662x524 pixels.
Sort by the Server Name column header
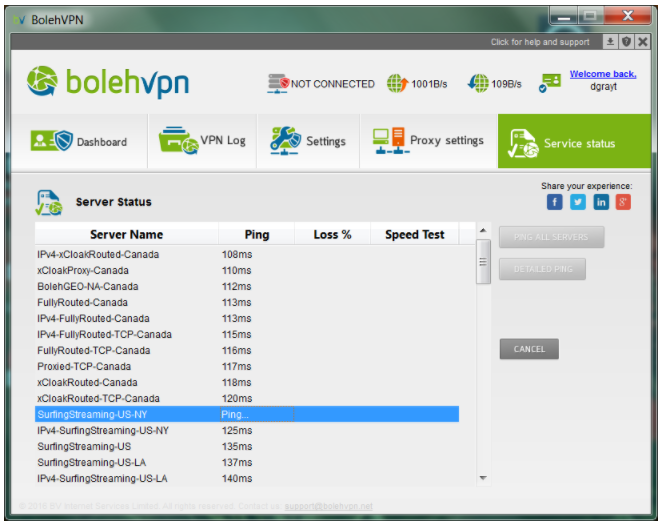click(126, 234)
